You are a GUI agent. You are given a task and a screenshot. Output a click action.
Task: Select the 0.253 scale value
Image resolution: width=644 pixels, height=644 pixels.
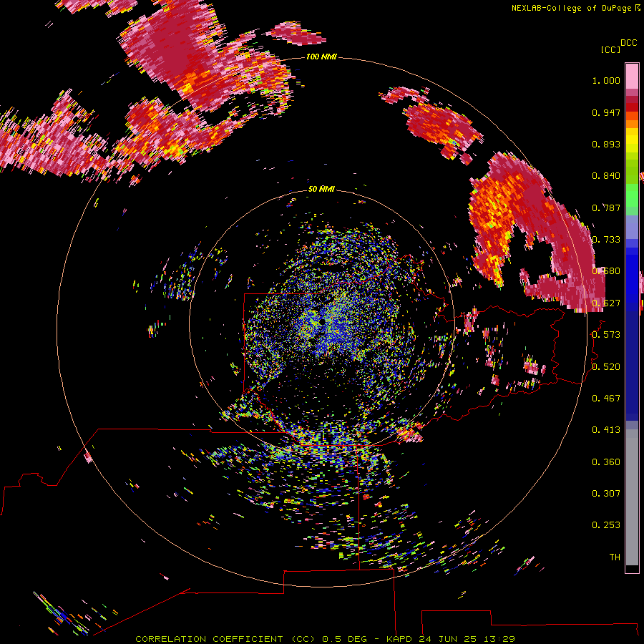click(x=606, y=525)
